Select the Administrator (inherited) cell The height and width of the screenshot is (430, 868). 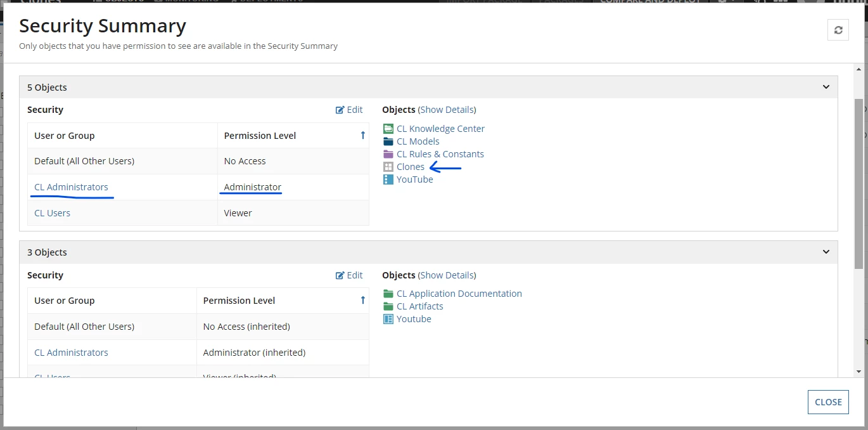(x=283, y=353)
